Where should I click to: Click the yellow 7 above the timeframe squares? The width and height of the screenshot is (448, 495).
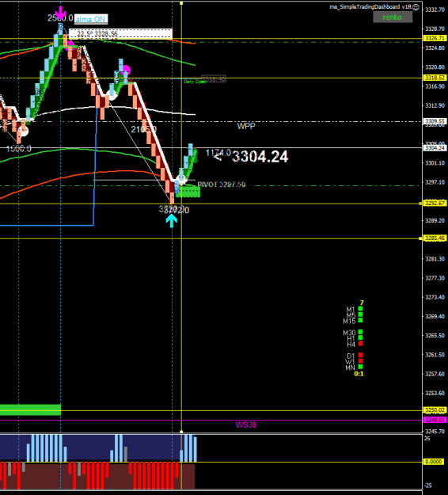pos(362,303)
